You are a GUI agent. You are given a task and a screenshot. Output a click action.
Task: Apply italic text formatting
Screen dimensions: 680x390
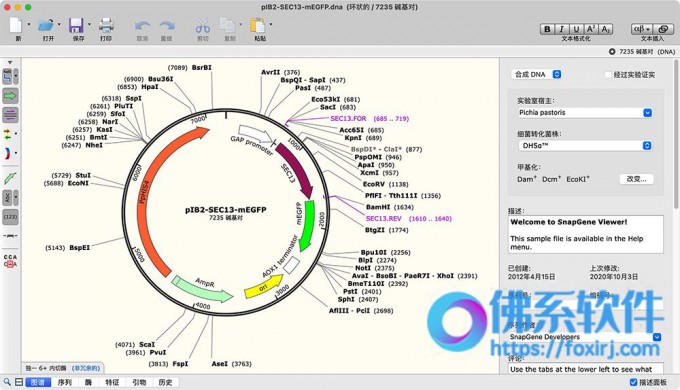pos(562,29)
